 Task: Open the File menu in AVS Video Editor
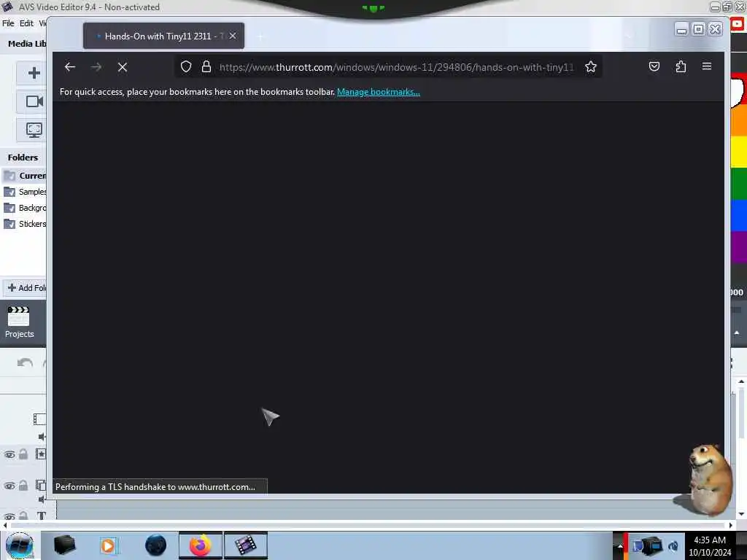(8, 23)
